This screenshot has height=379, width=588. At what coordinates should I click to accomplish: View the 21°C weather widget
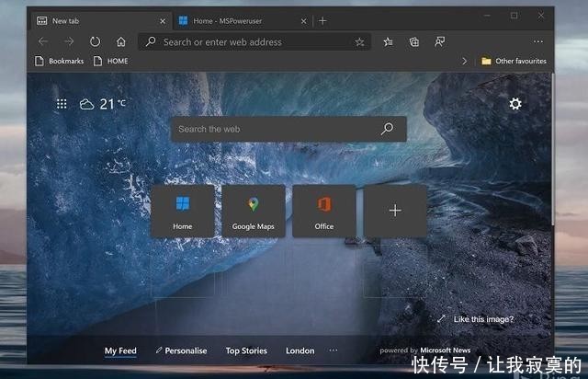coord(102,104)
